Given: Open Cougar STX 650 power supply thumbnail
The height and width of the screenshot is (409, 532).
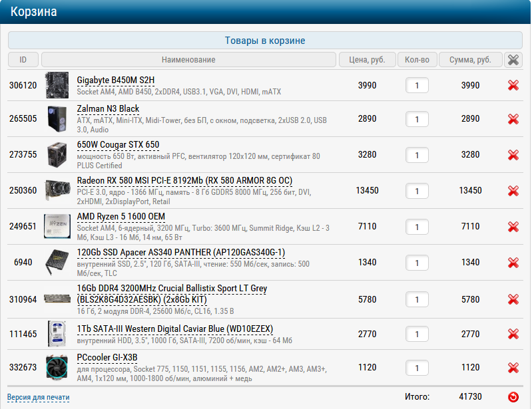Looking at the screenshot, I should [57, 155].
